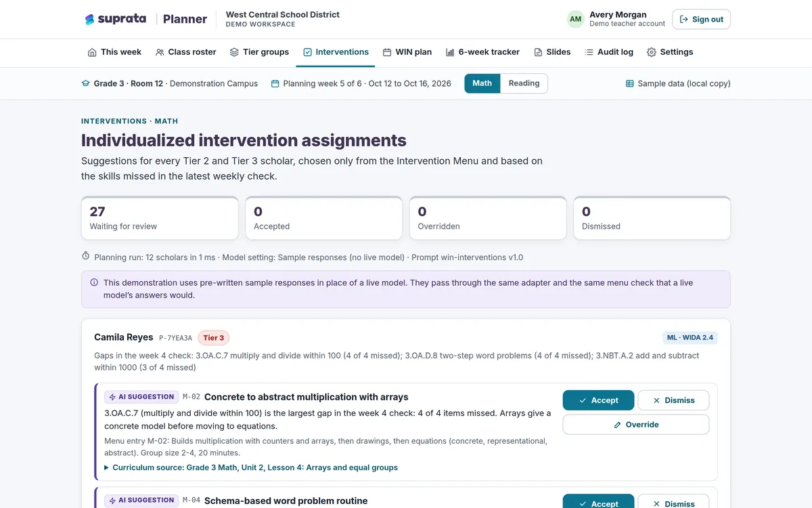Open the WIN plan tab

pos(407,52)
